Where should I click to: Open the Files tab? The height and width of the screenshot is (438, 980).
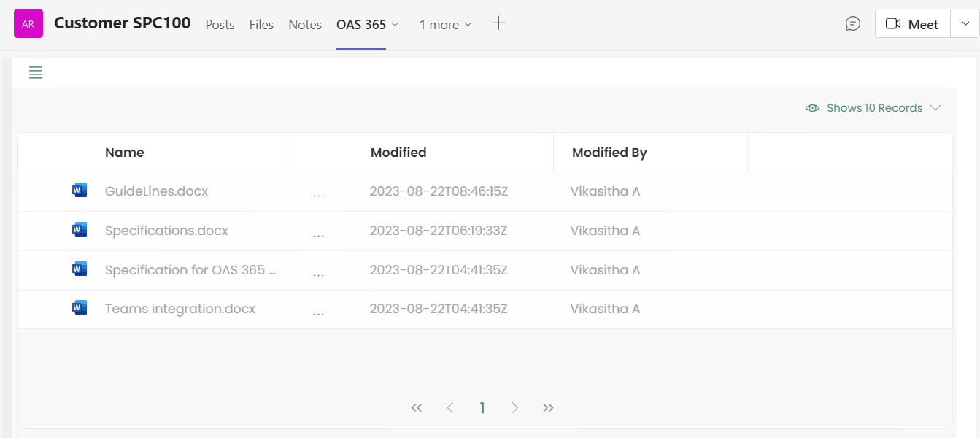pos(261,25)
